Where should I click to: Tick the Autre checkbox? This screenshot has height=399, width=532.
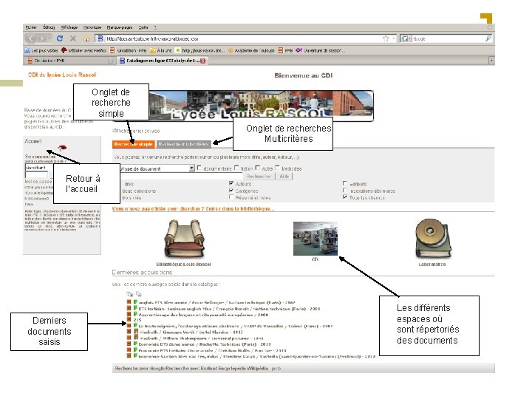pyautogui.click(x=258, y=168)
